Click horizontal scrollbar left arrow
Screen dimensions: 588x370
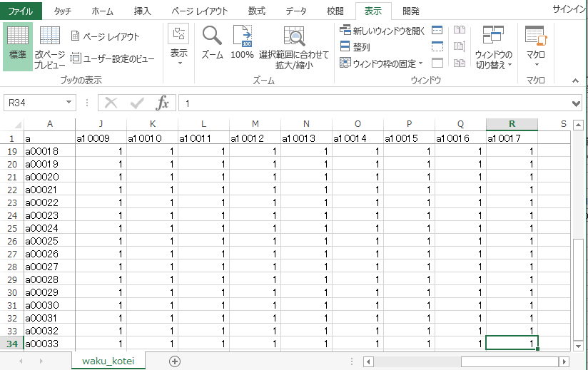coord(368,361)
